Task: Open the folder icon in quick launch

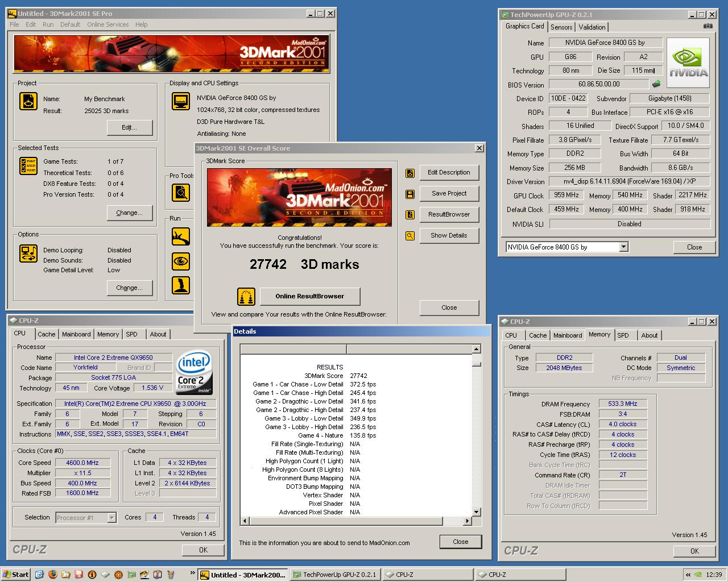Action: [65, 575]
